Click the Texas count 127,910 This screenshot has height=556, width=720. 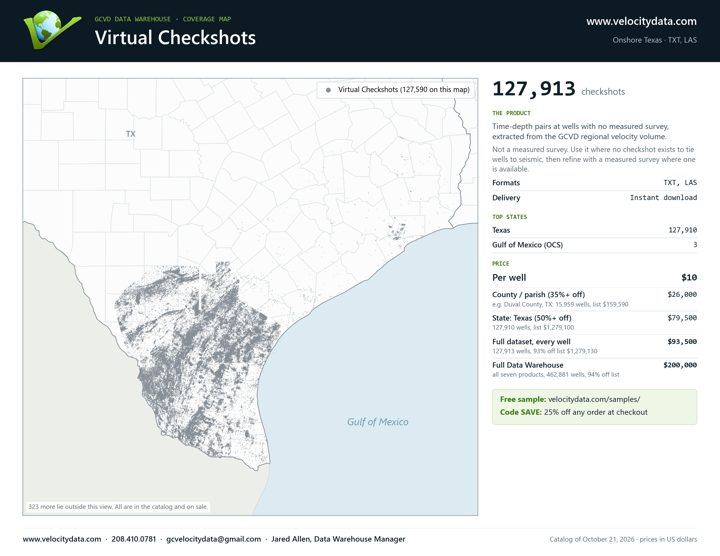coord(682,230)
